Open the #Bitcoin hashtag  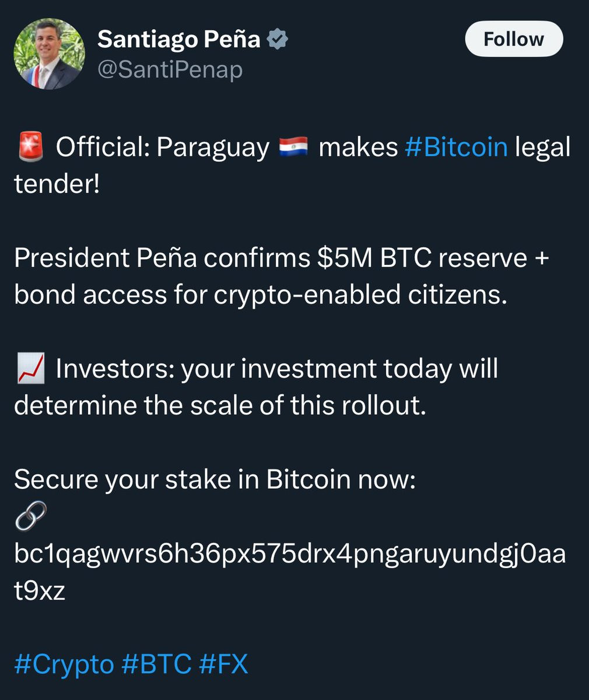456,148
